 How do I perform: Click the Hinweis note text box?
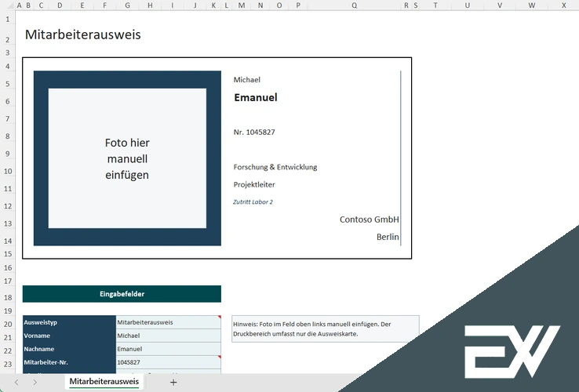coord(324,328)
